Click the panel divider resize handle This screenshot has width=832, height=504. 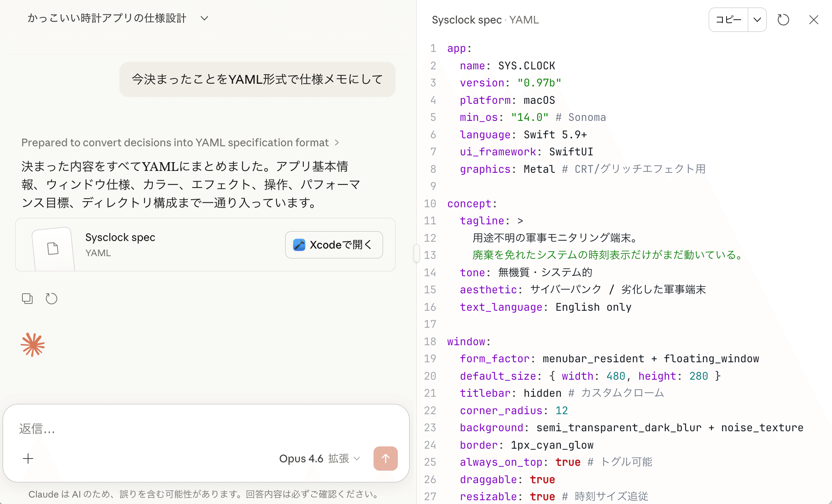tap(417, 253)
